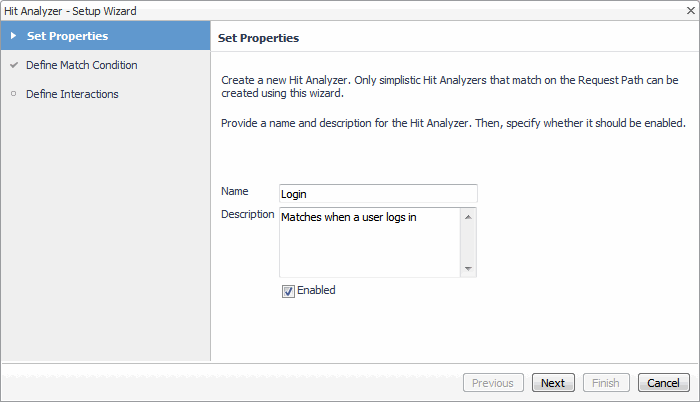Select the Set Properties wizard step
The image size is (700, 402).
[x=67, y=37]
